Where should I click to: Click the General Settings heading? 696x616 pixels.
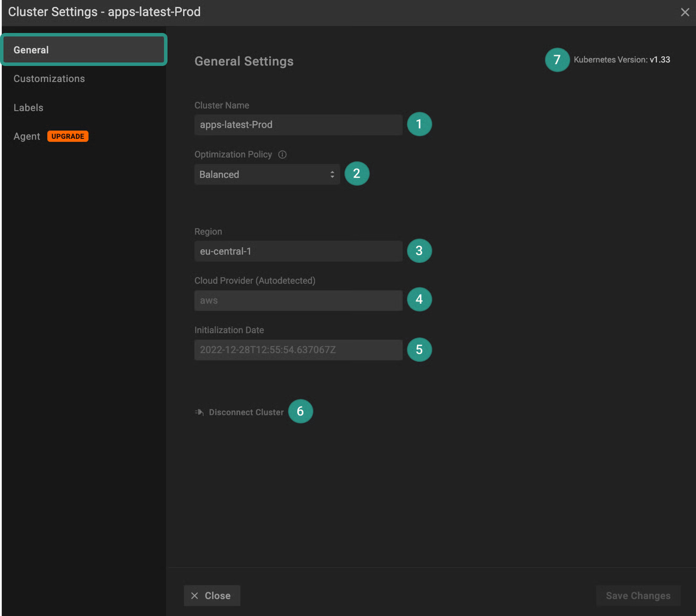pyautogui.click(x=244, y=61)
